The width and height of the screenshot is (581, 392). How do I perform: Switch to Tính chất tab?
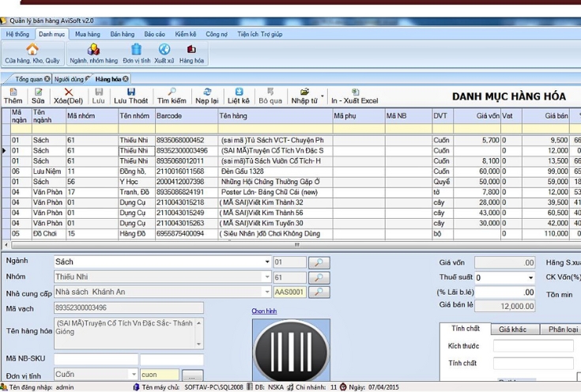(x=466, y=329)
